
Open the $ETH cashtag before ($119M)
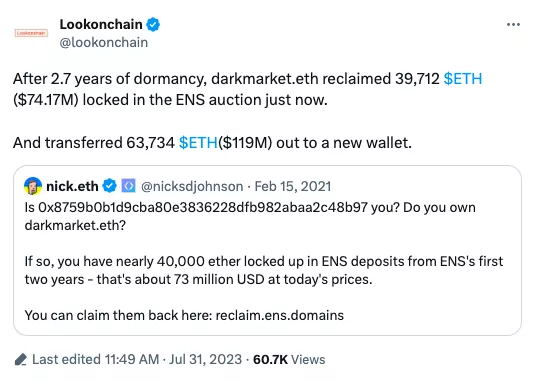click(x=198, y=143)
